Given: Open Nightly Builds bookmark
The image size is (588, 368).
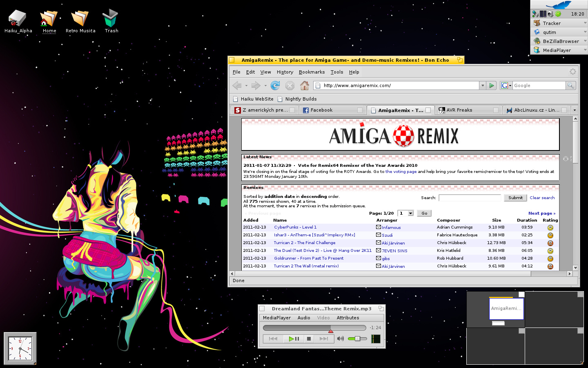Looking at the screenshot, I should click(297, 99).
